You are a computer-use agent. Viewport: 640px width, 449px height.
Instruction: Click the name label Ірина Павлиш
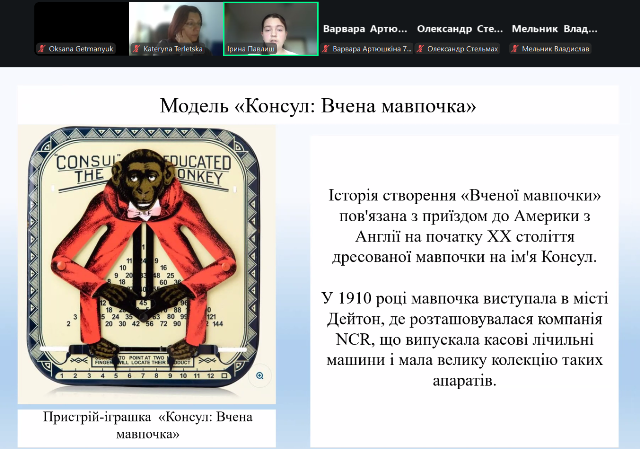click(x=251, y=49)
